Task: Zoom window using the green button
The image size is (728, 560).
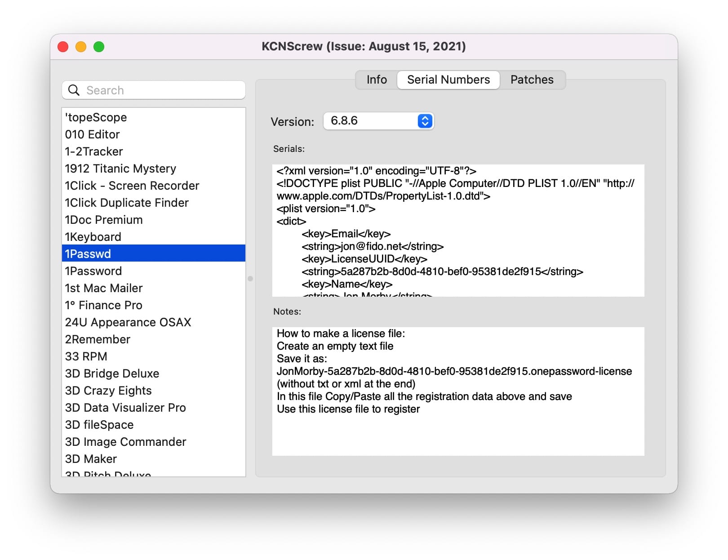Action: [x=99, y=47]
